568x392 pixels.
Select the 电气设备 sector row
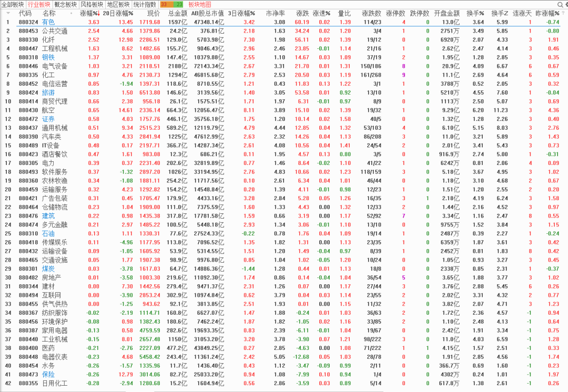click(284, 66)
